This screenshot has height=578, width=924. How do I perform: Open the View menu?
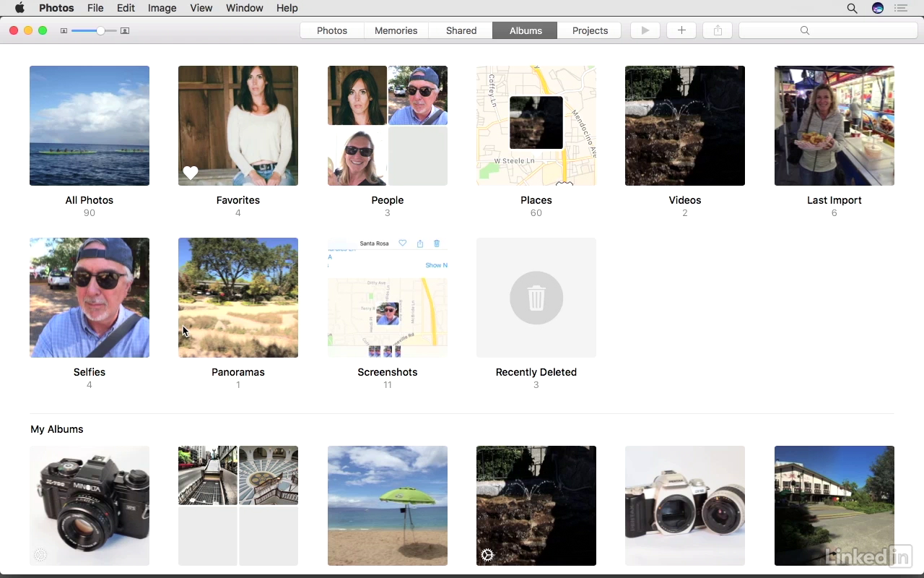201,8
